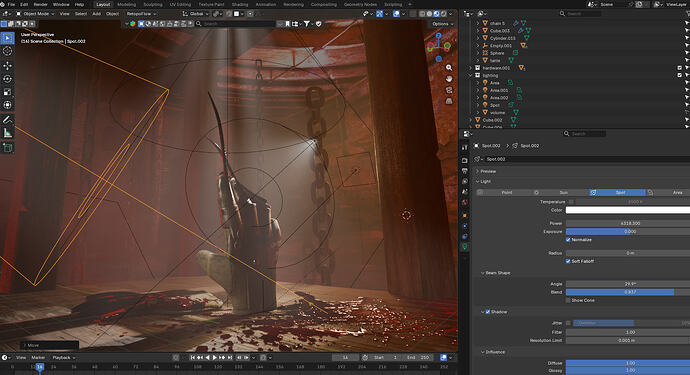Switch to the Modeling workspace tab
Image resolution: width=690 pixels, height=375 pixels.
(126, 4)
